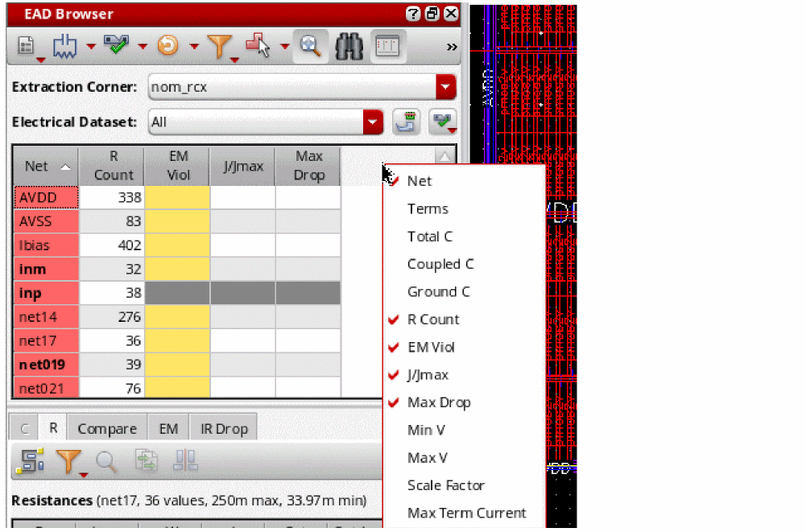Click the undock panel icon in title bar
Screen dimensions: 806x532
pos(432,14)
